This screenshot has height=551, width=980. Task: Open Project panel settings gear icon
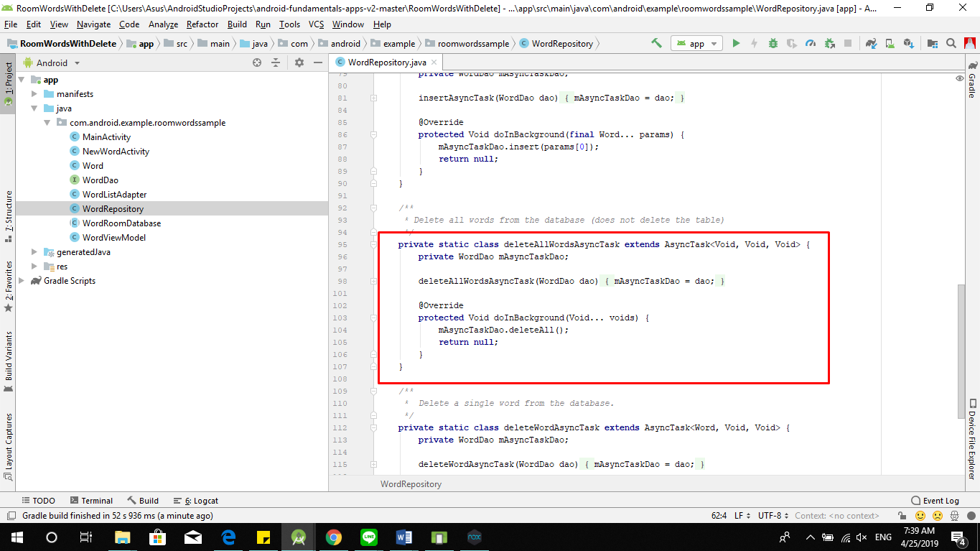[299, 62]
